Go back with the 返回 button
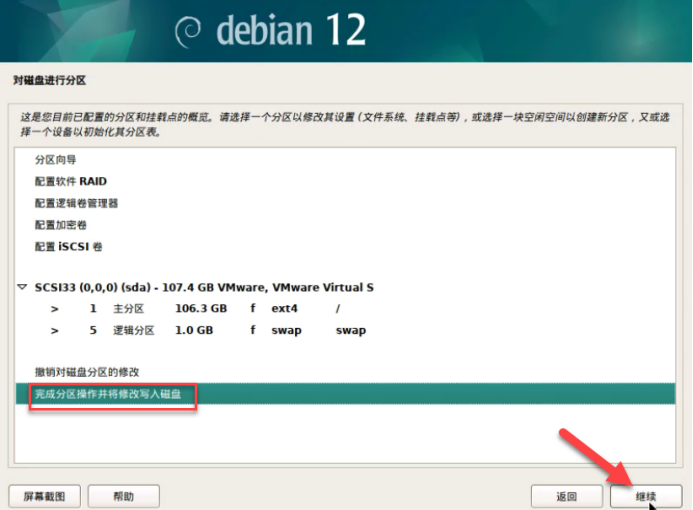693x510 pixels. (566, 496)
